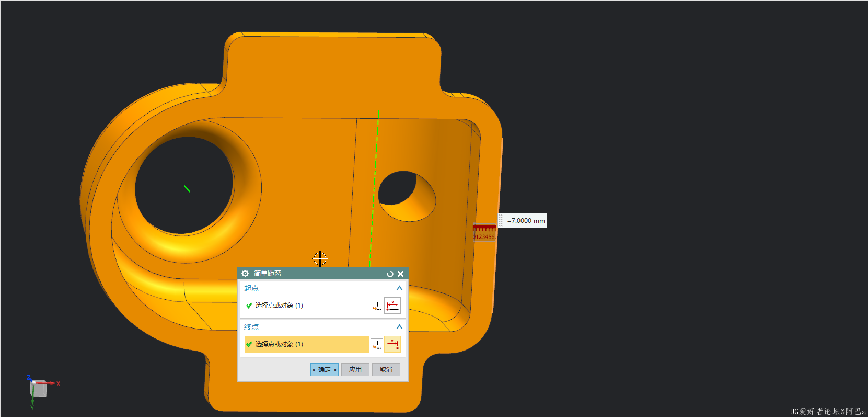Viewport: 868px width, 418px height.
Task: Open point dialog for 起点
Action: pyautogui.click(x=376, y=306)
